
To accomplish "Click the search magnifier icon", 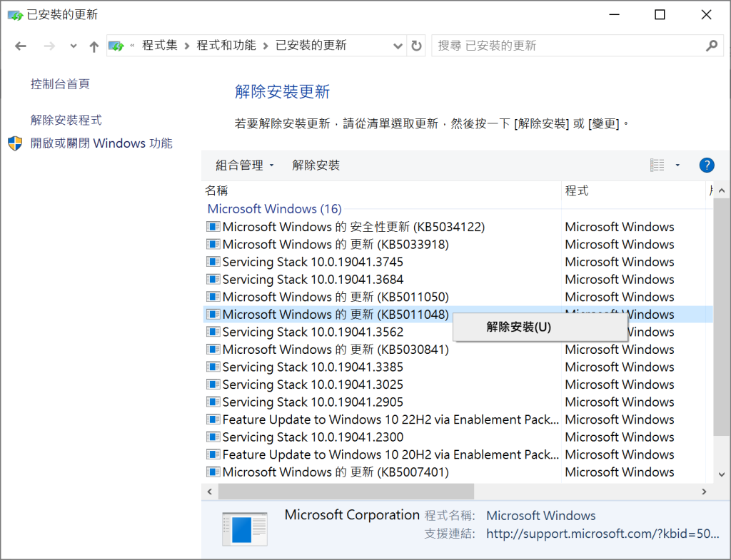I will pos(712,46).
